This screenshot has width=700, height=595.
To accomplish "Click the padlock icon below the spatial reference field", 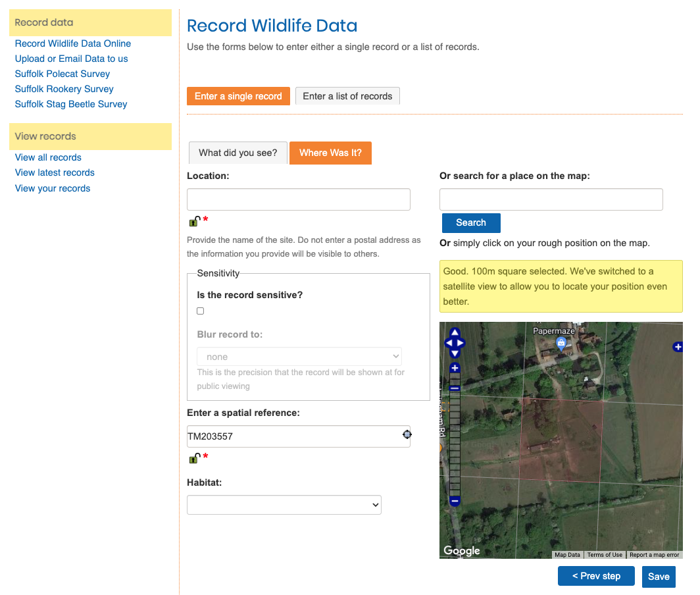I will tap(194, 457).
